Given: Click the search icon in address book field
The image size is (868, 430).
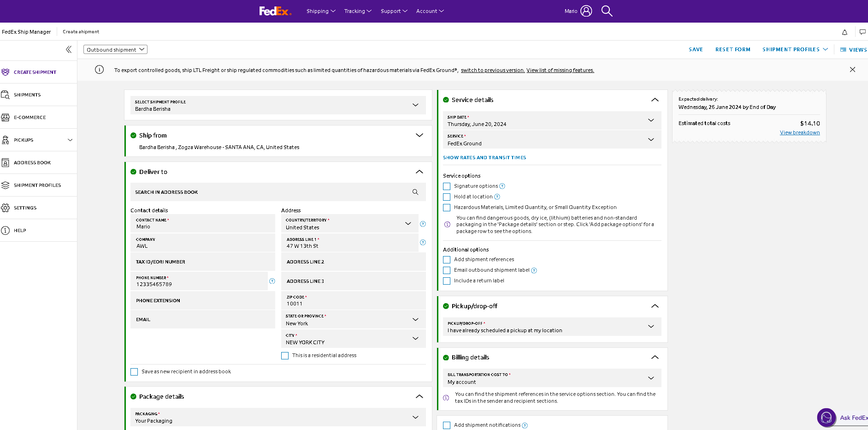Looking at the screenshot, I should pyautogui.click(x=415, y=192).
